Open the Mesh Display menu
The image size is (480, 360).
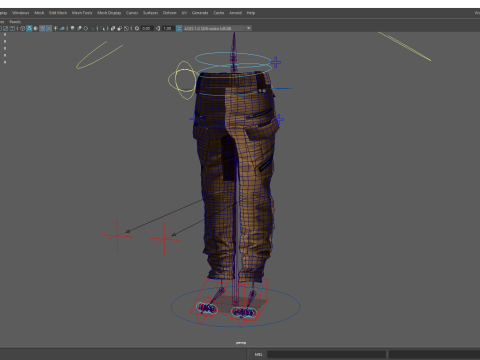tap(109, 13)
